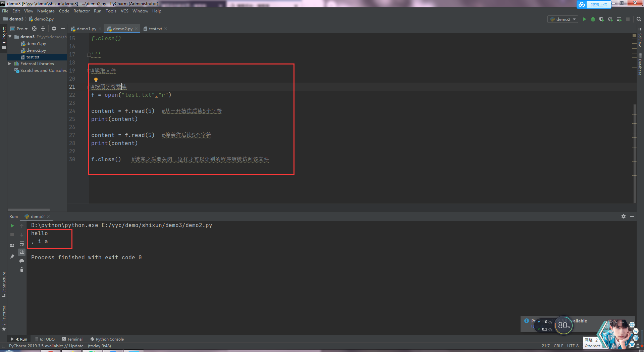Open the Project view selector dropdown
The width and height of the screenshot is (644, 352).
pyautogui.click(x=19, y=29)
